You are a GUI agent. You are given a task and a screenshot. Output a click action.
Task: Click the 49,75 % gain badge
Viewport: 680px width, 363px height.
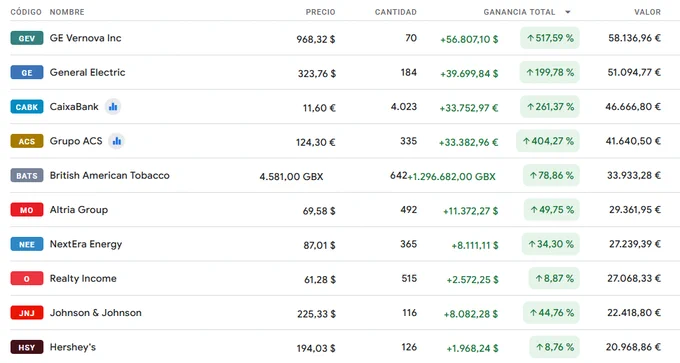(x=552, y=210)
